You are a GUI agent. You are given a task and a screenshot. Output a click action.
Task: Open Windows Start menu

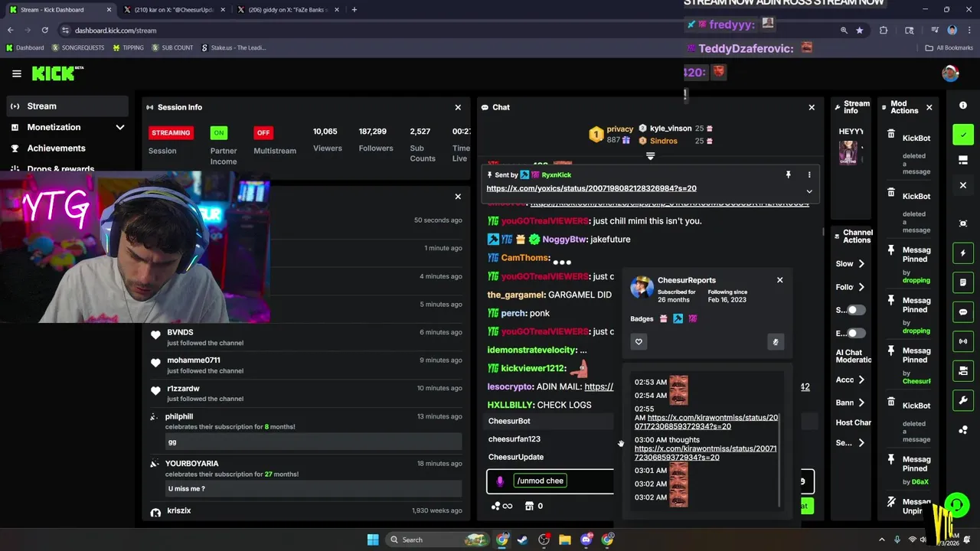pyautogui.click(x=373, y=540)
